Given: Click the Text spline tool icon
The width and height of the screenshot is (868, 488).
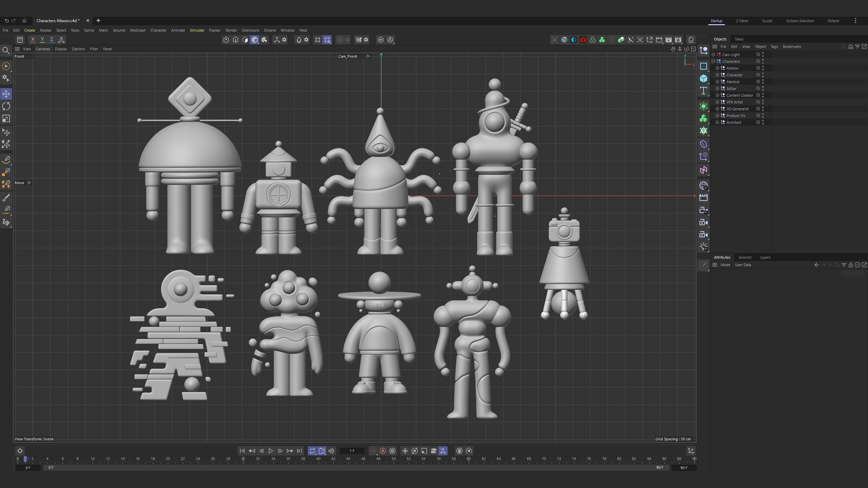Looking at the screenshot, I should [703, 91].
